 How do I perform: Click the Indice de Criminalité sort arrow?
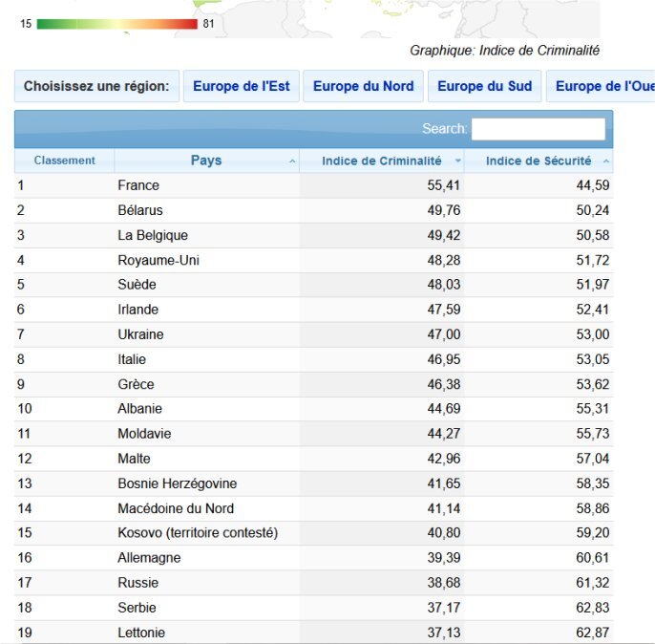click(458, 161)
